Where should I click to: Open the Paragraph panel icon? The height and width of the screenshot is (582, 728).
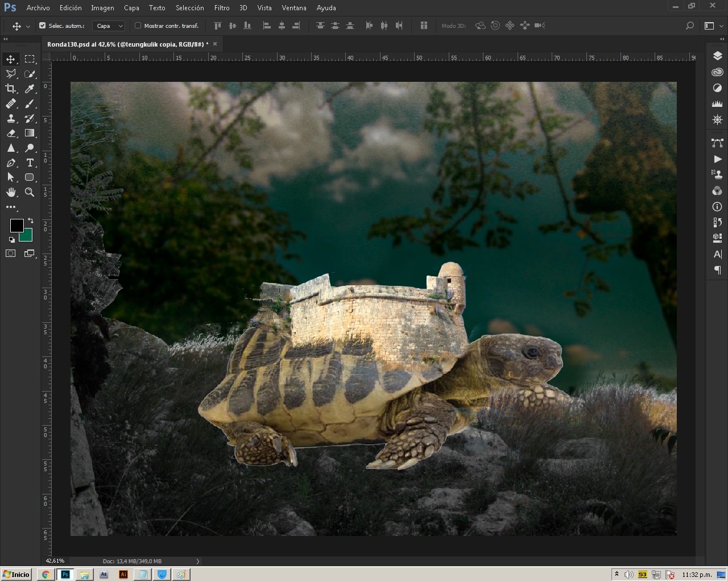pyautogui.click(x=717, y=270)
